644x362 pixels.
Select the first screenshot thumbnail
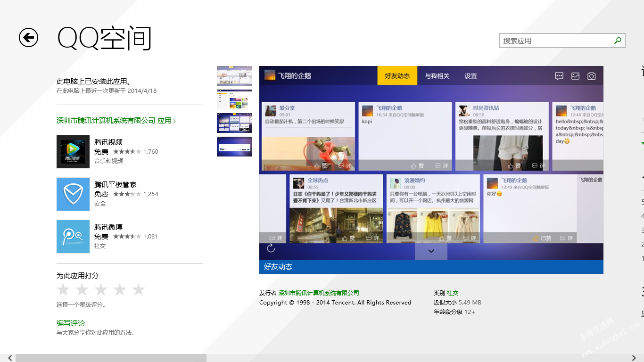point(234,76)
